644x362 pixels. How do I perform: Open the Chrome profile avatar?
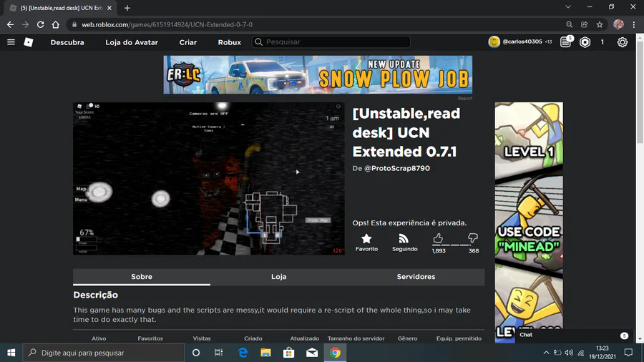(618, 24)
